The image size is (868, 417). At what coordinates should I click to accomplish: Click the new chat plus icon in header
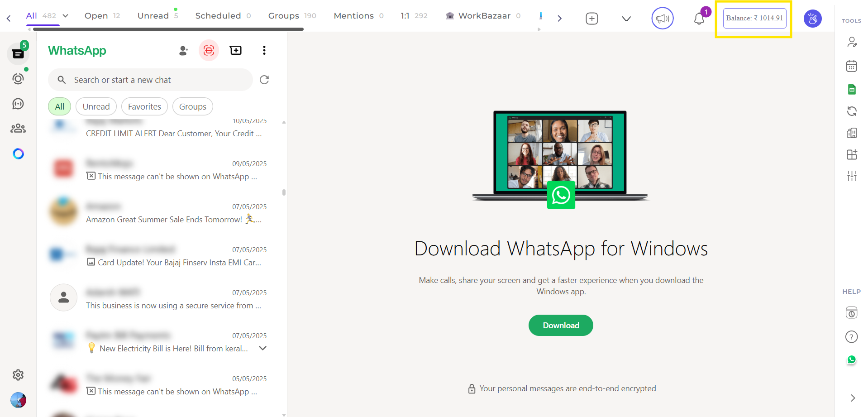click(x=236, y=50)
